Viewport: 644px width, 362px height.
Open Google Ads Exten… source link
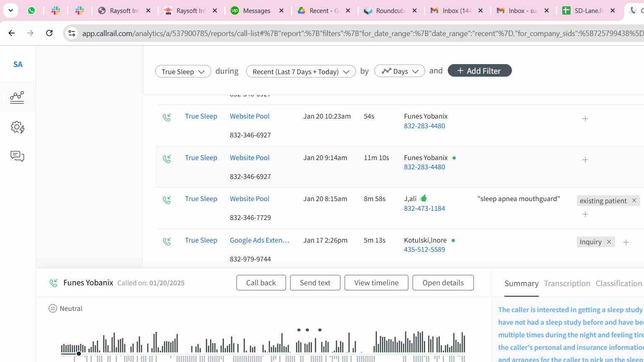pos(260,240)
